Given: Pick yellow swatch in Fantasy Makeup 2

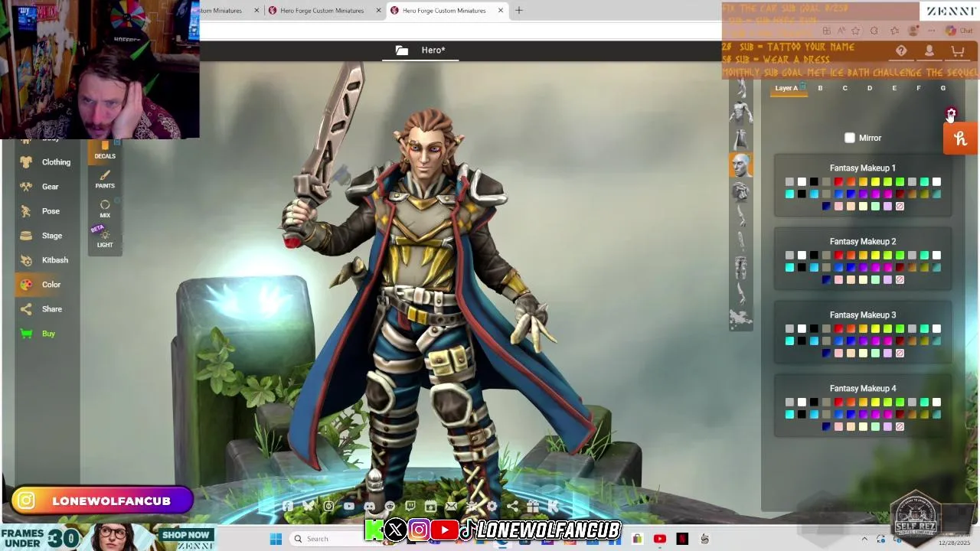Looking at the screenshot, I should (875, 255).
